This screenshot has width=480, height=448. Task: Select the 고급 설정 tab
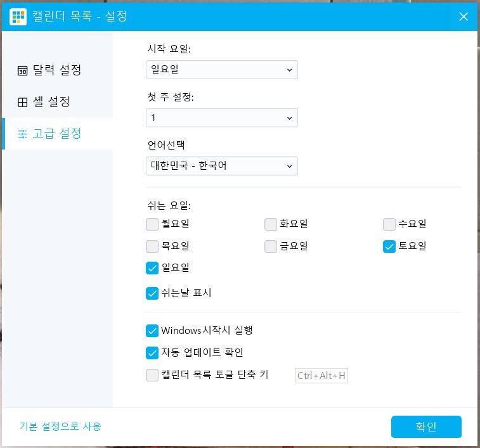tap(57, 134)
